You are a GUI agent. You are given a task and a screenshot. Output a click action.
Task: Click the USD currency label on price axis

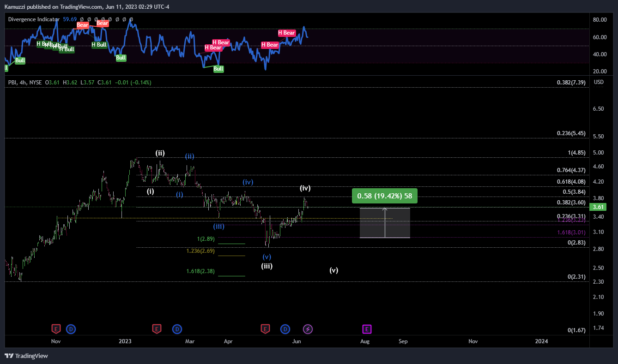click(x=598, y=83)
